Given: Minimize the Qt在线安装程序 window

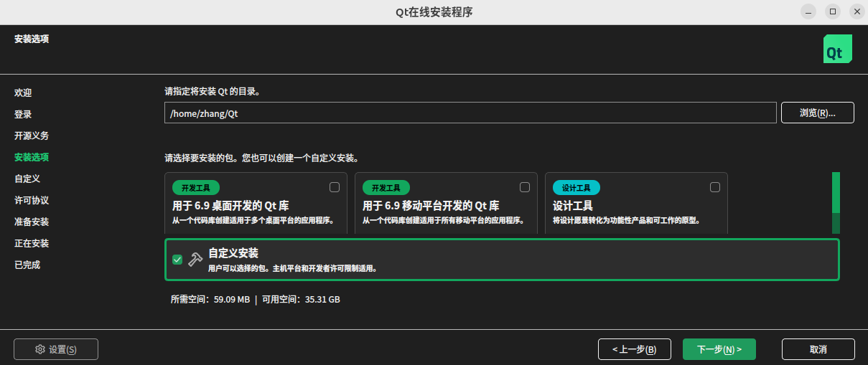Looking at the screenshot, I should pyautogui.click(x=809, y=11).
